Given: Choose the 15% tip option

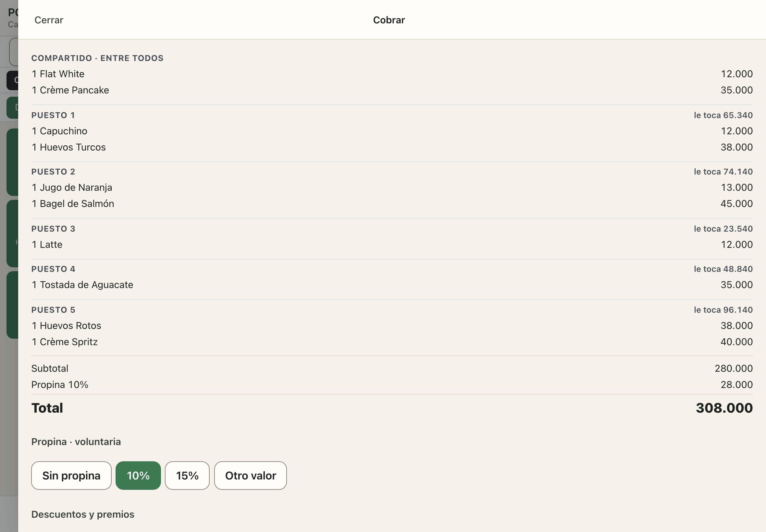Looking at the screenshot, I should tap(187, 475).
